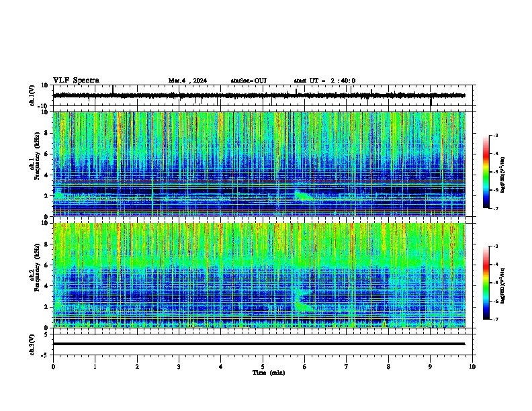Click the time axis tick label "0"

53,367
